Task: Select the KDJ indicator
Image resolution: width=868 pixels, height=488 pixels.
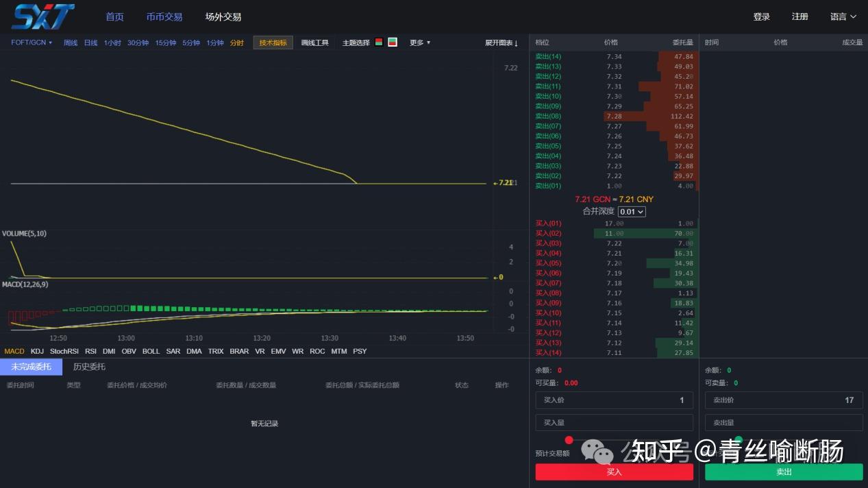Action: coord(37,351)
